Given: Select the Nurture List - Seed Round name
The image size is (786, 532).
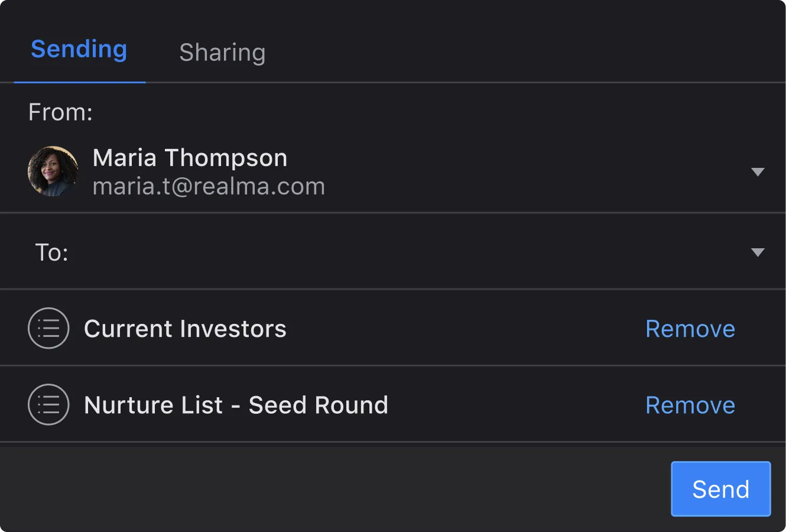Looking at the screenshot, I should click(236, 405).
